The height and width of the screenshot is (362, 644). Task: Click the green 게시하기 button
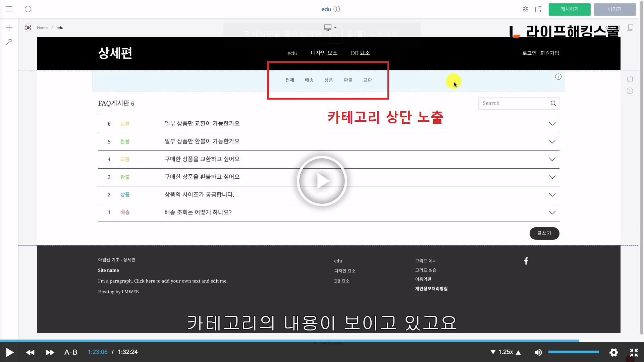[569, 9]
